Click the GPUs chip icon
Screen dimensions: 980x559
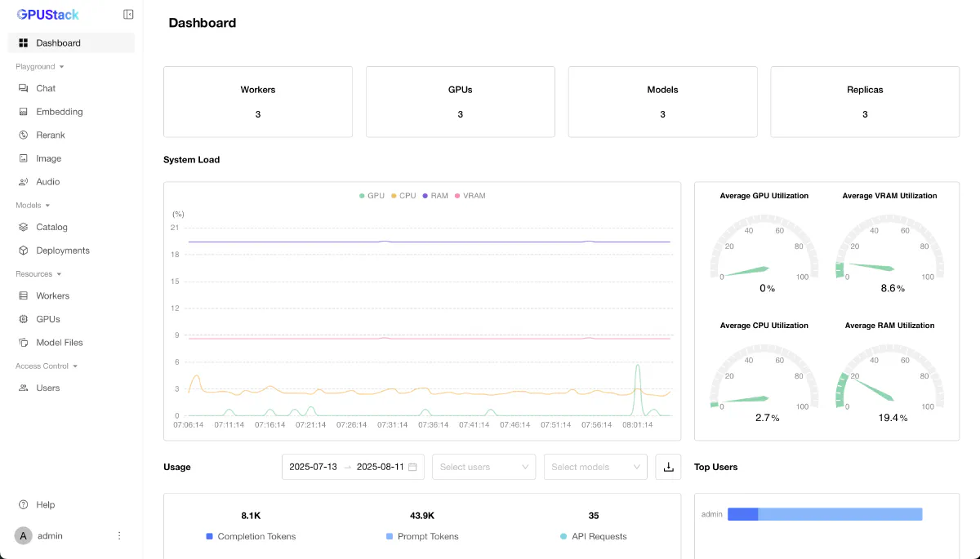click(x=23, y=319)
